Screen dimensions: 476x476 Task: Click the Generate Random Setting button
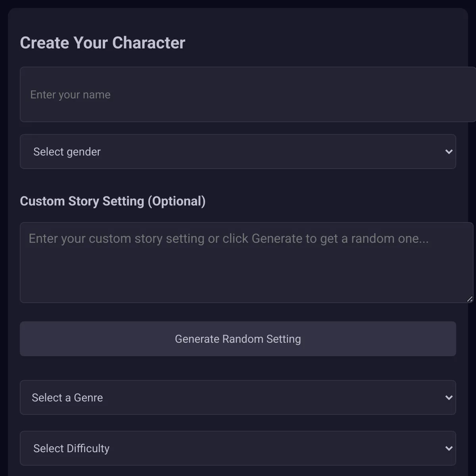pos(238,339)
